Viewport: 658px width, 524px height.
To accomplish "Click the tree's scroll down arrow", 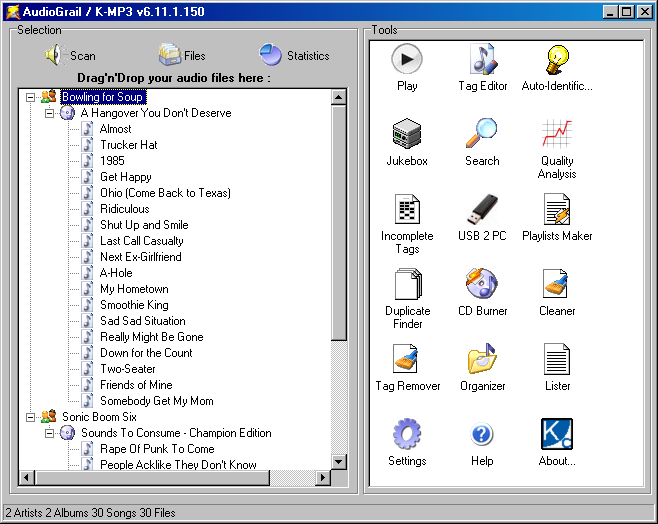I will point(338,462).
